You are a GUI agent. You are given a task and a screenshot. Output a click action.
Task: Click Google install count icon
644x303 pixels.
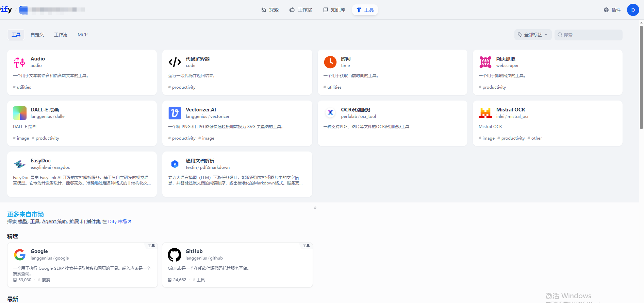15,280
